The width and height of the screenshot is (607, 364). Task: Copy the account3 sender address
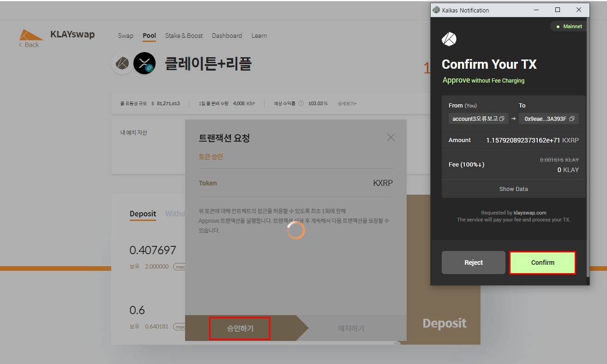click(502, 119)
